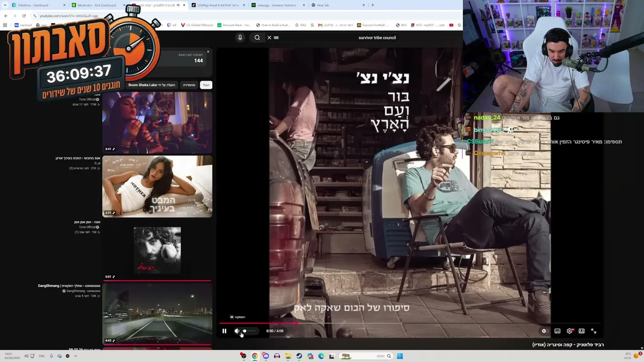The image size is (644, 362).
Task: Open Steam from the taskbar
Action: coord(299,356)
